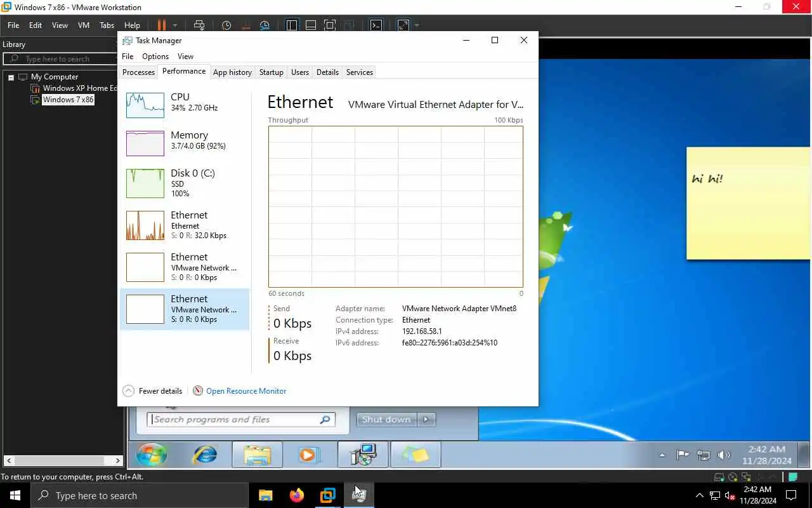Viewport: 812px width, 508px height.
Task: Open the stretch display dropdown arrow
Action: 417,25
